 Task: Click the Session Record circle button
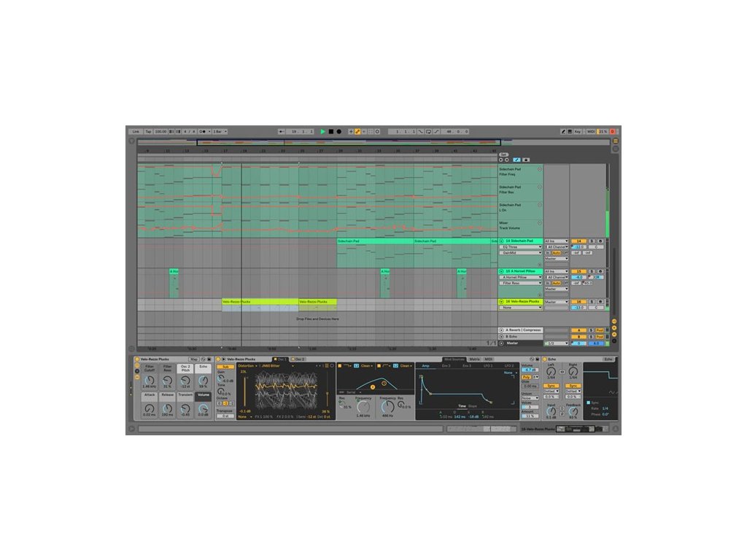click(377, 131)
